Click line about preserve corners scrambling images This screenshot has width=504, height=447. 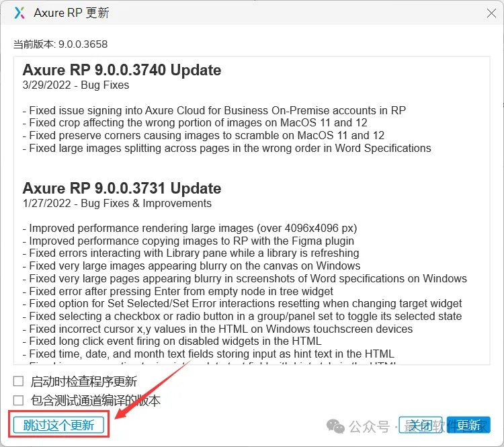[204, 135]
